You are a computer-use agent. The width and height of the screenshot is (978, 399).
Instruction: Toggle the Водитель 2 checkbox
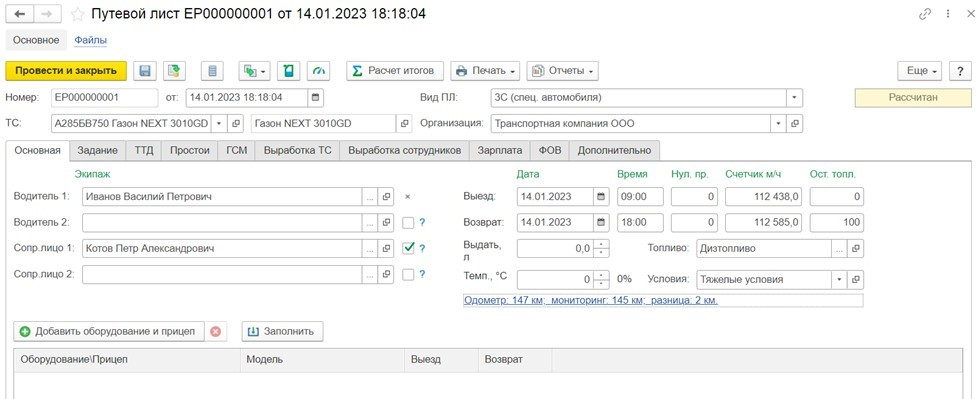click(408, 222)
